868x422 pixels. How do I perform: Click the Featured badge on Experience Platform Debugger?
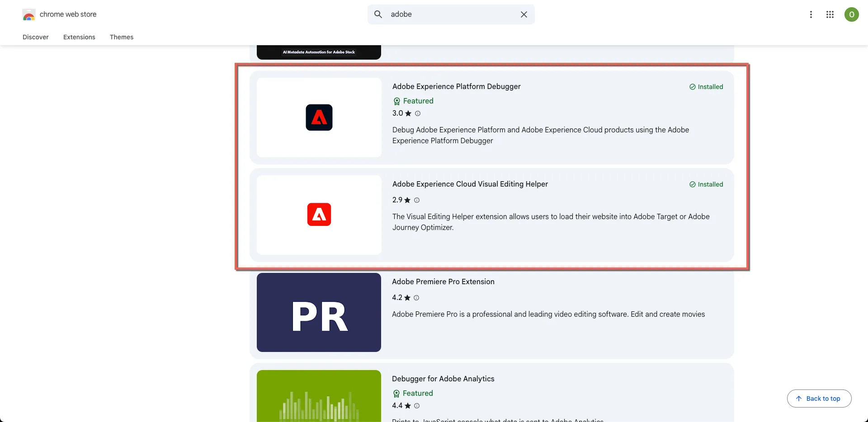pos(413,101)
